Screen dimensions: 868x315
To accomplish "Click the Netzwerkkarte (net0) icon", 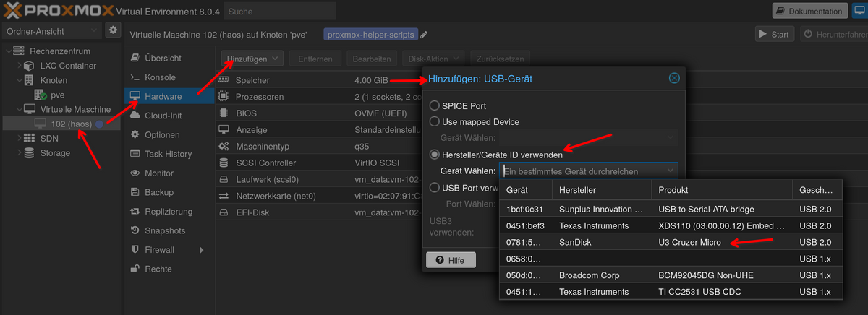I will pos(224,197).
